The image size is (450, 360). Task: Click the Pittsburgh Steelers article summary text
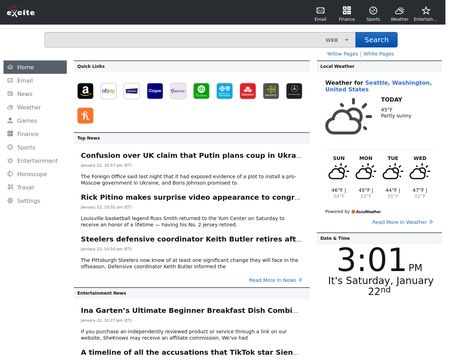coord(189,263)
